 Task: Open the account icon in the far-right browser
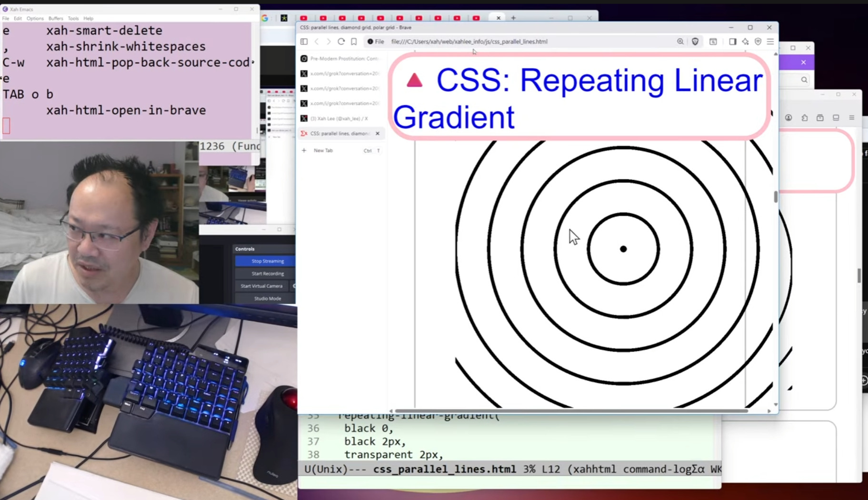pos(788,118)
